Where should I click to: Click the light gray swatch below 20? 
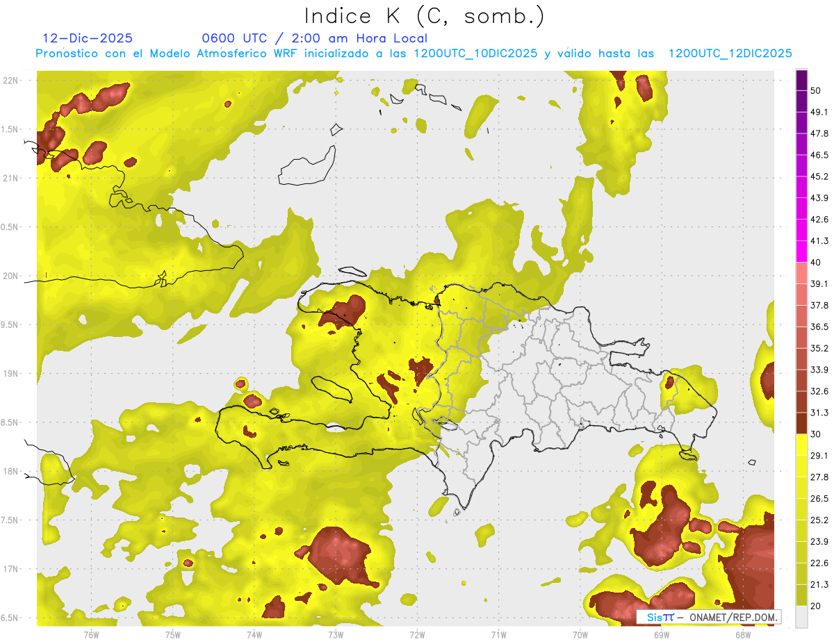click(801, 616)
